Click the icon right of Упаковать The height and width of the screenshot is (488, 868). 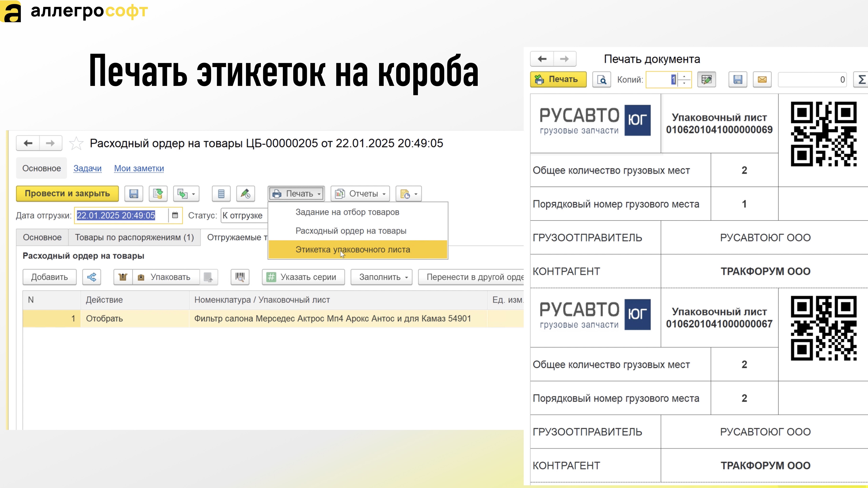click(x=209, y=277)
